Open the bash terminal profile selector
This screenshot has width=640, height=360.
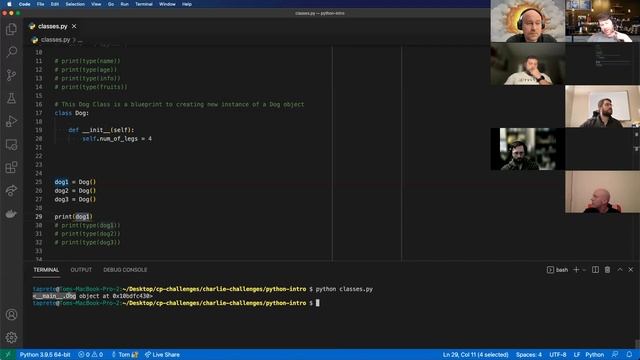pyautogui.click(x=557, y=270)
